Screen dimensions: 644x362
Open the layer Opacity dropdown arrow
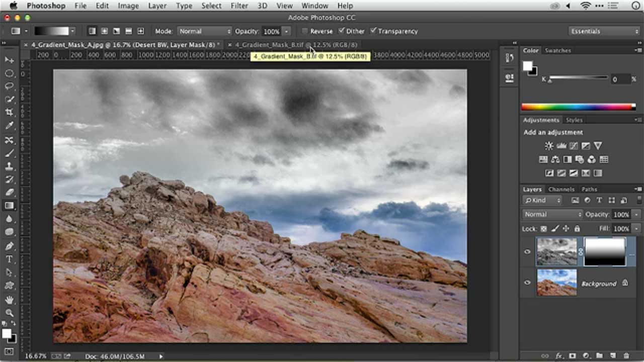tap(636, 214)
